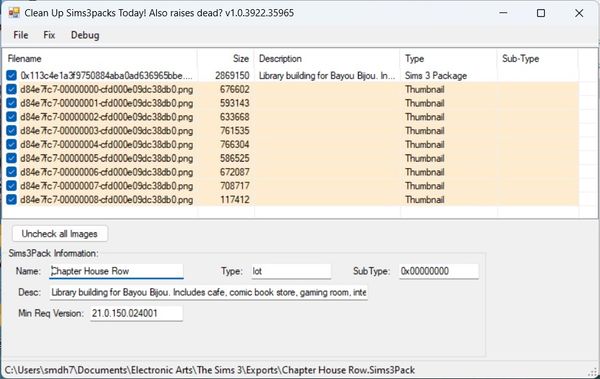Viewport: 600px width, 379px height.
Task: Click the Name field with Chapter House Row
Action: [x=116, y=271]
